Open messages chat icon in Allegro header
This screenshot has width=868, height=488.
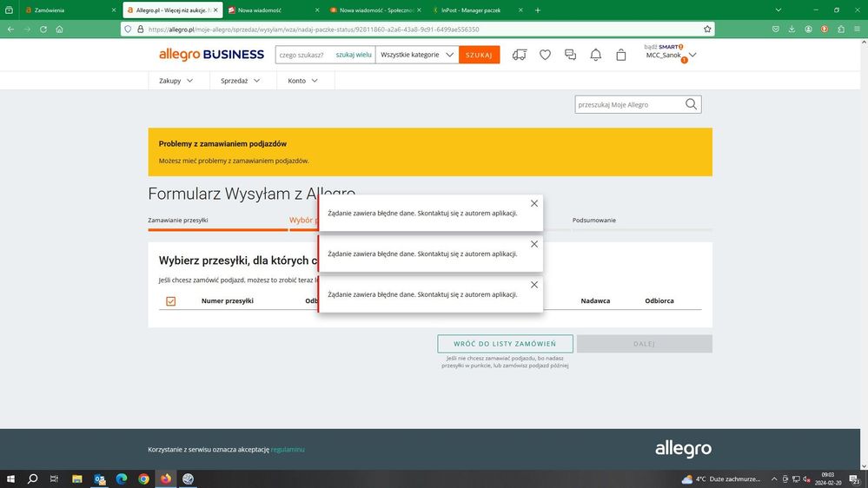click(570, 55)
